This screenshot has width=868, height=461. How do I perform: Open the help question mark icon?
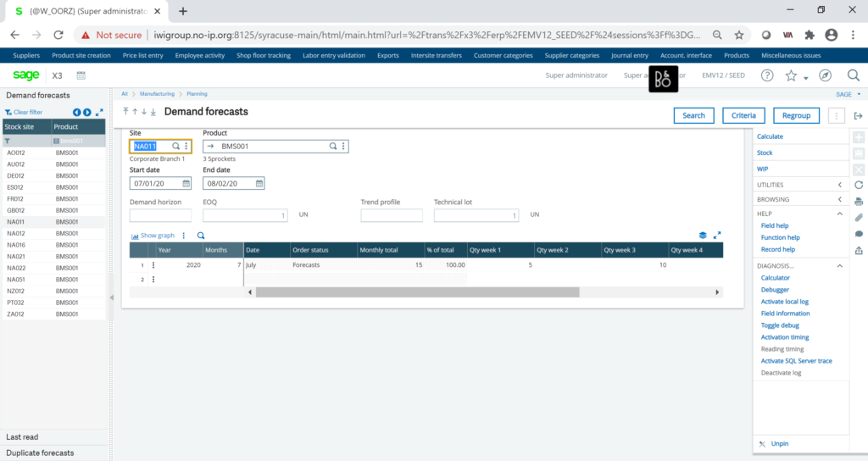(766, 75)
